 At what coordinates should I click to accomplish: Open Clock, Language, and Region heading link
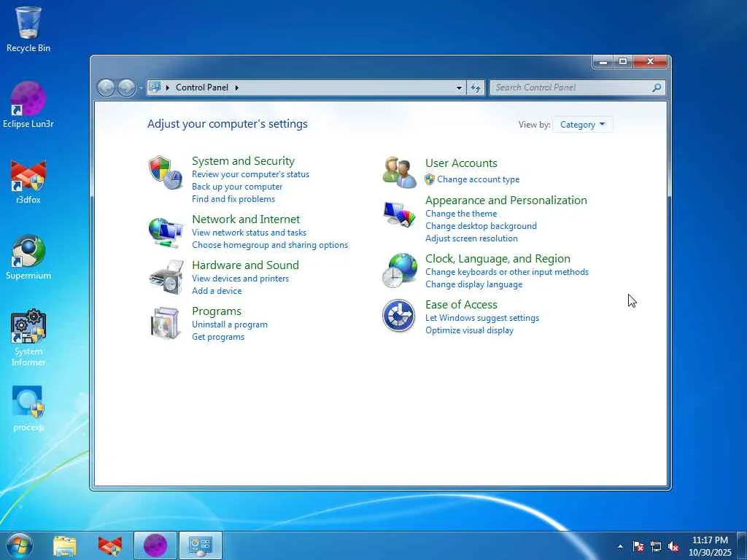click(498, 259)
